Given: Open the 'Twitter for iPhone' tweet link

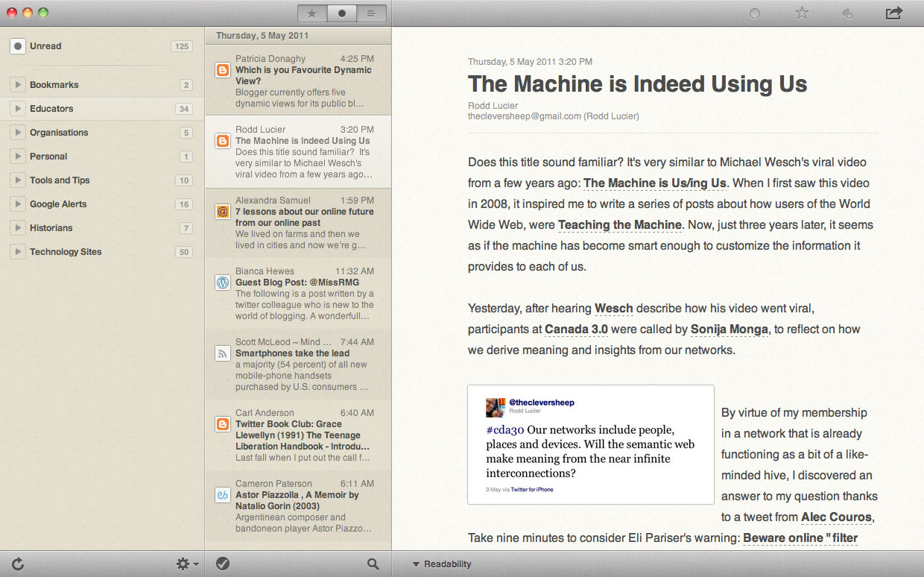Looking at the screenshot, I should 532,490.
